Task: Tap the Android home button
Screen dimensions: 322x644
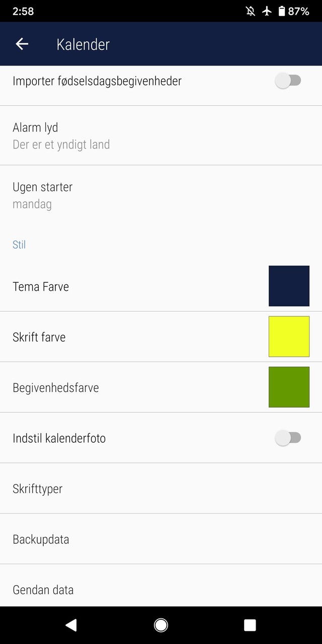Action: coord(160,625)
